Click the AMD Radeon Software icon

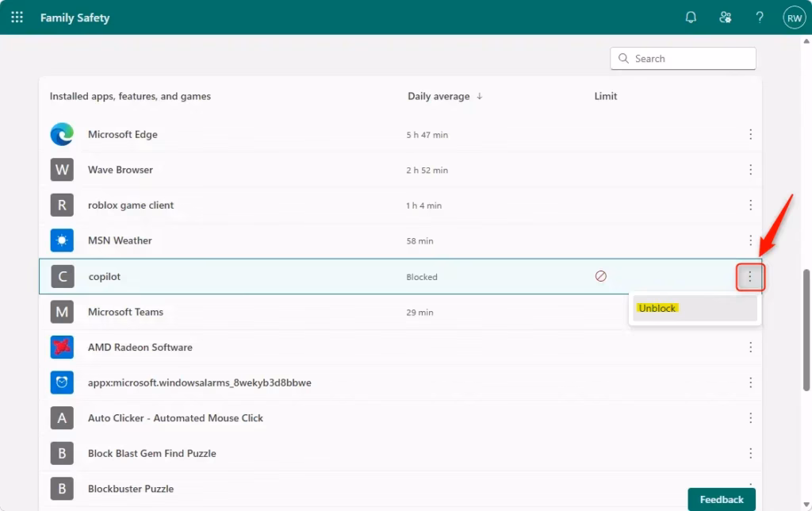pos(62,348)
